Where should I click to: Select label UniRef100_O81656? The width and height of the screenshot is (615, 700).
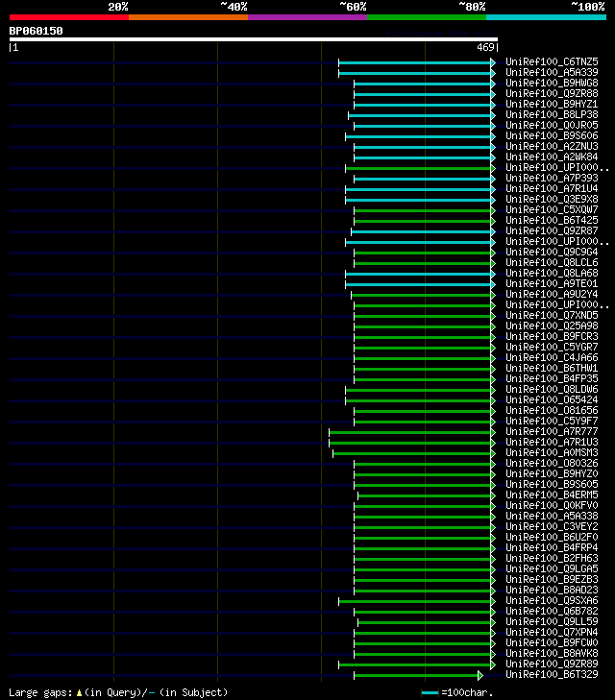coord(552,410)
